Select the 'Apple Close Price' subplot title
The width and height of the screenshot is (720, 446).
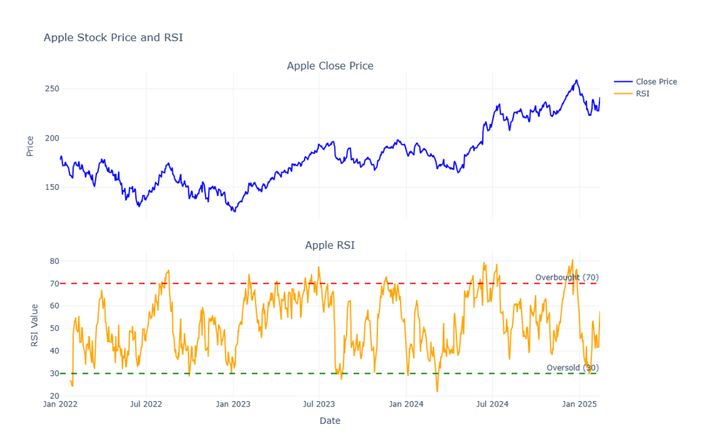(x=330, y=66)
